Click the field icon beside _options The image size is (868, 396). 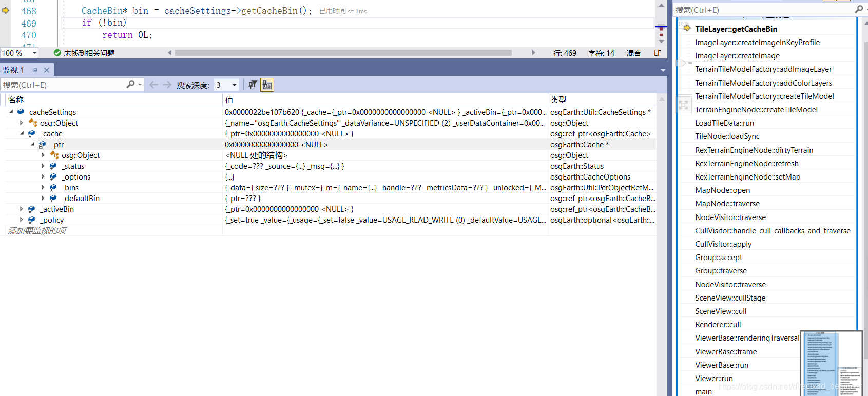tap(53, 176)
